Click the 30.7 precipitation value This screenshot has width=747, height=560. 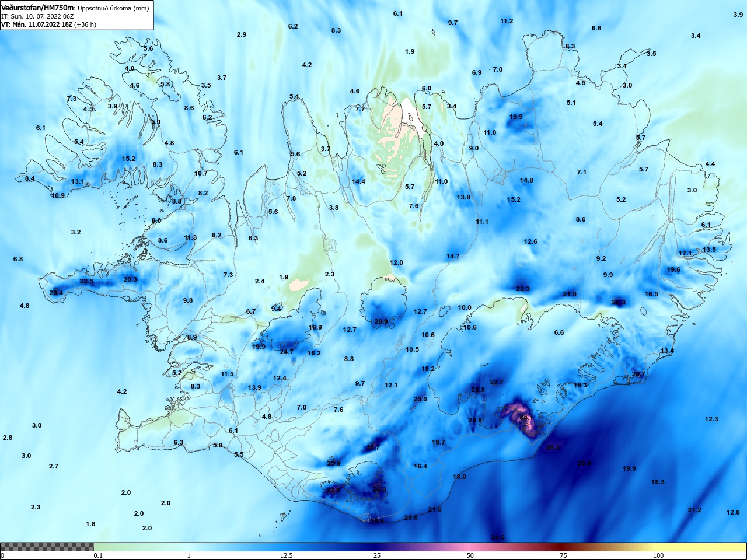[x=372, y=447]
